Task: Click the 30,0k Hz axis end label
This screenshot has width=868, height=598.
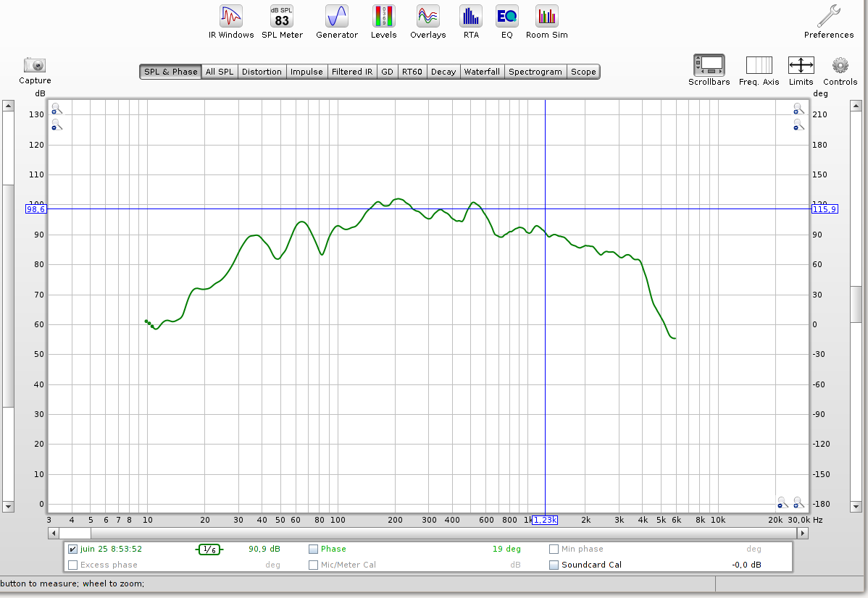Action: pyautogui.click(x=798, y=520)
